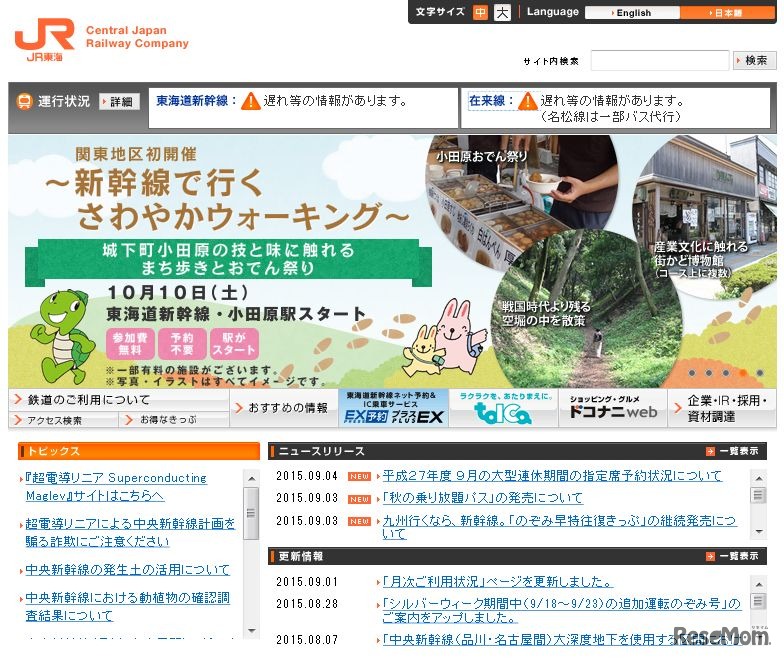Click NEW badge beside 秋の乗り放題パス
The image size is (784, 659).
(x=359, y=499)
